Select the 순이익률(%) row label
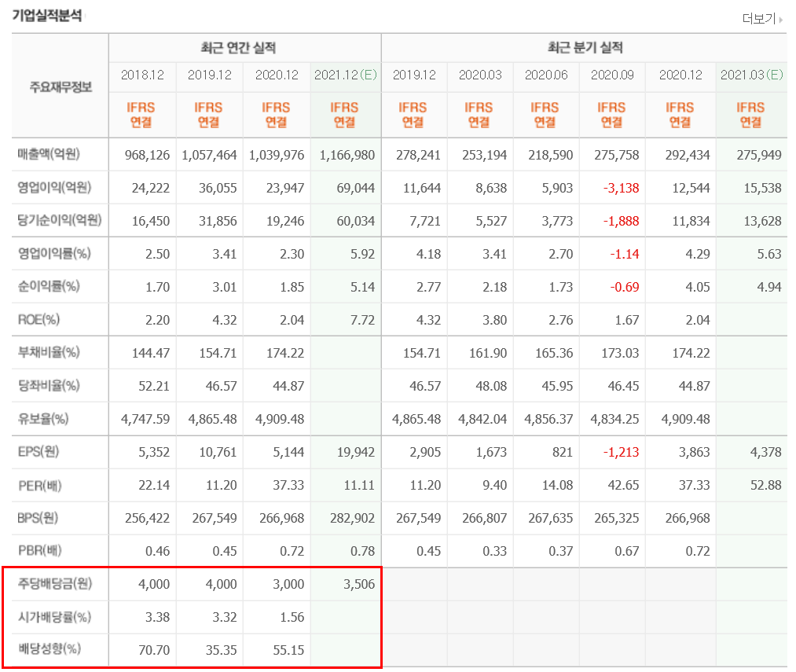 tap(49, 286)
